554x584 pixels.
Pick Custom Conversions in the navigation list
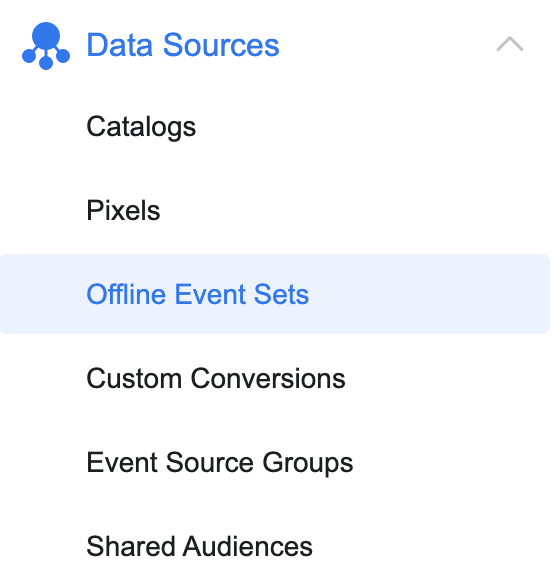pos(216,378)
